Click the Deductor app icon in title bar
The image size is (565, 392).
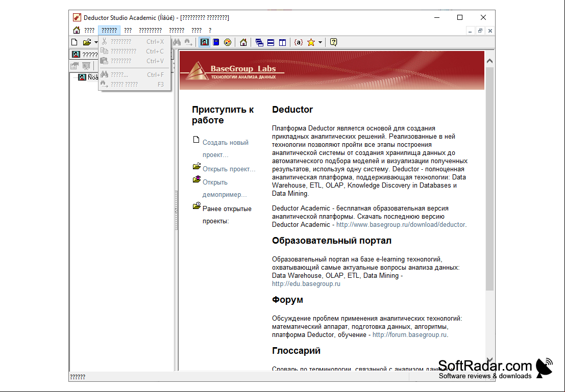click(77, 17)
